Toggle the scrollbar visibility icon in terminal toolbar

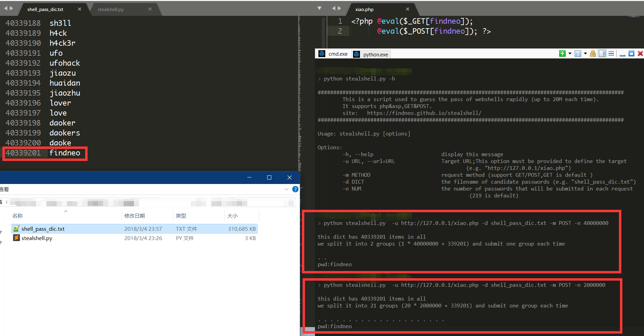[x=602, y=54]
